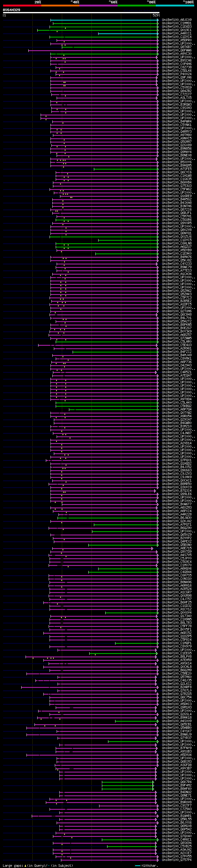Select the UniRef100_Q29IA7 label
197x868 pixels.
pos(176,419)
